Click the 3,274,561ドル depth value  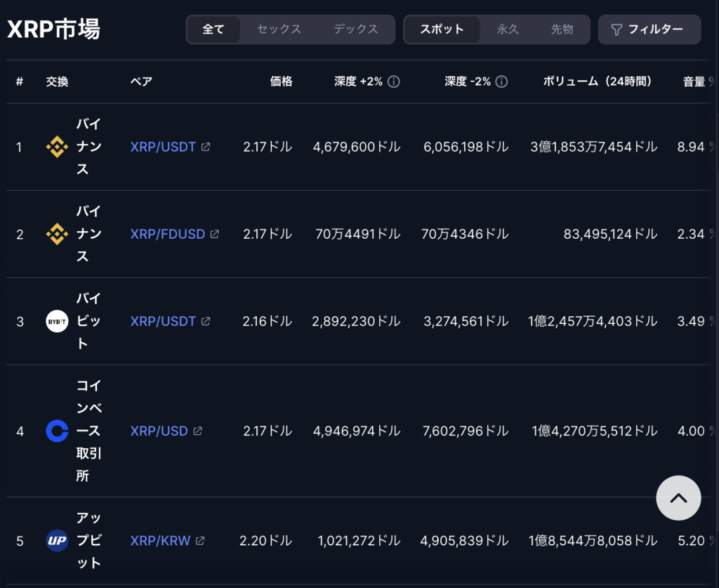coord(466,321)
